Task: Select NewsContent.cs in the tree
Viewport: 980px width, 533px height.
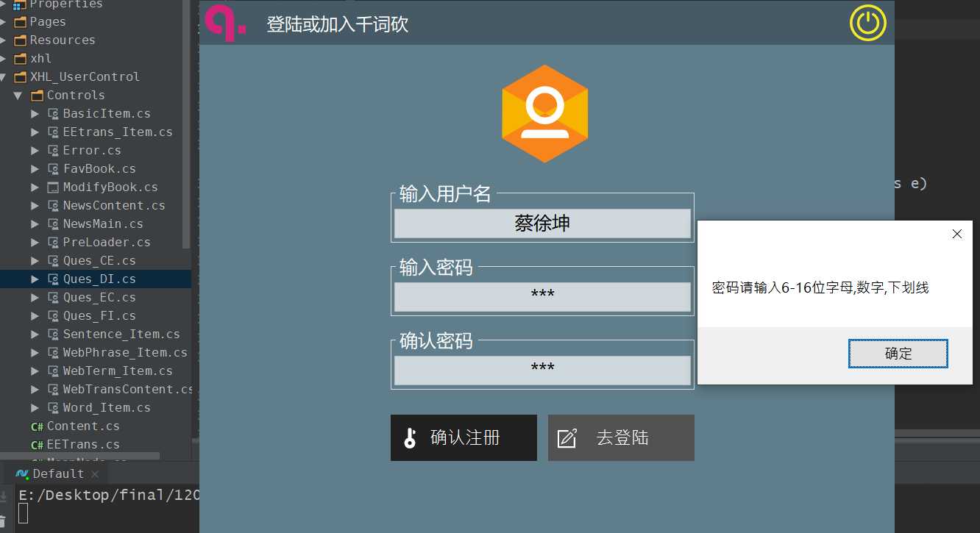Action: point(114,205)
